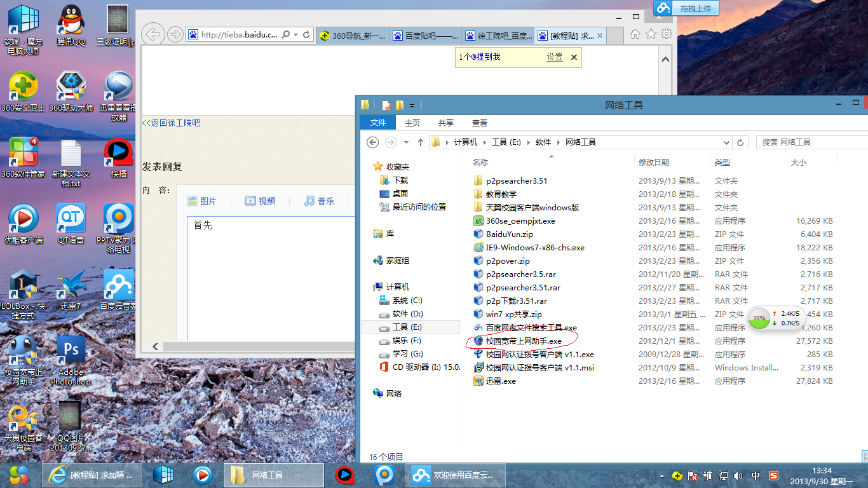Click the Sogou input method tray icon
Image resolution: width=868 pixels, height=488 pixels.
(774, 475)
